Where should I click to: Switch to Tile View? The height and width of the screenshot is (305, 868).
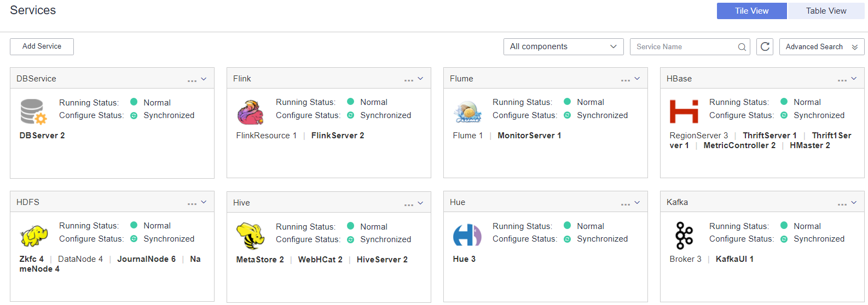pos(751,11)
